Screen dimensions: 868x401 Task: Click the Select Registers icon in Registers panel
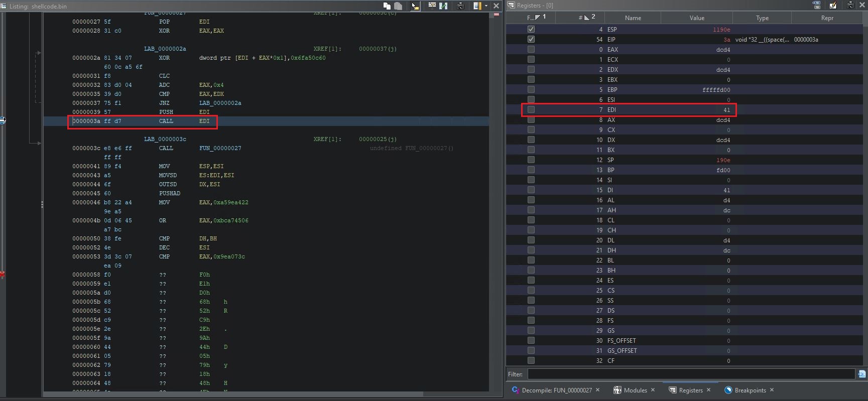point(817,5)
